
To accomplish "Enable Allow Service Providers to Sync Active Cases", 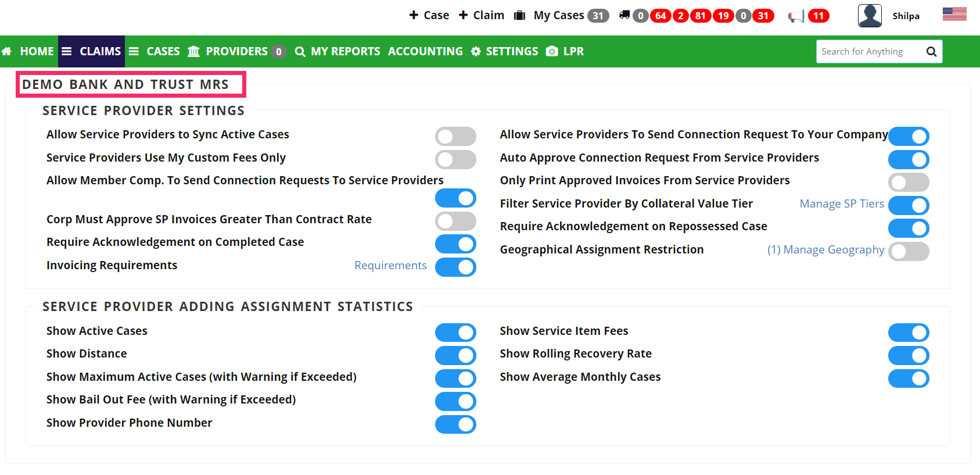I will click(455, 137).
